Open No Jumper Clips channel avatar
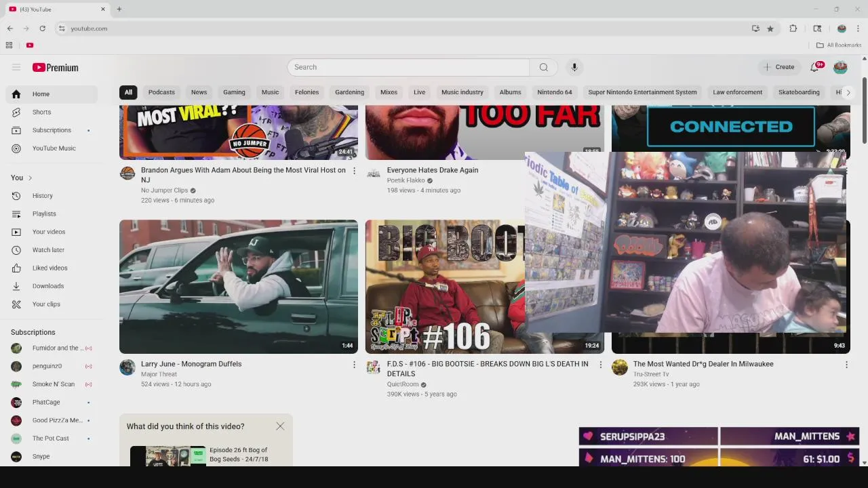The width and height of the screenshot is (868, 488). coord(127,174)
